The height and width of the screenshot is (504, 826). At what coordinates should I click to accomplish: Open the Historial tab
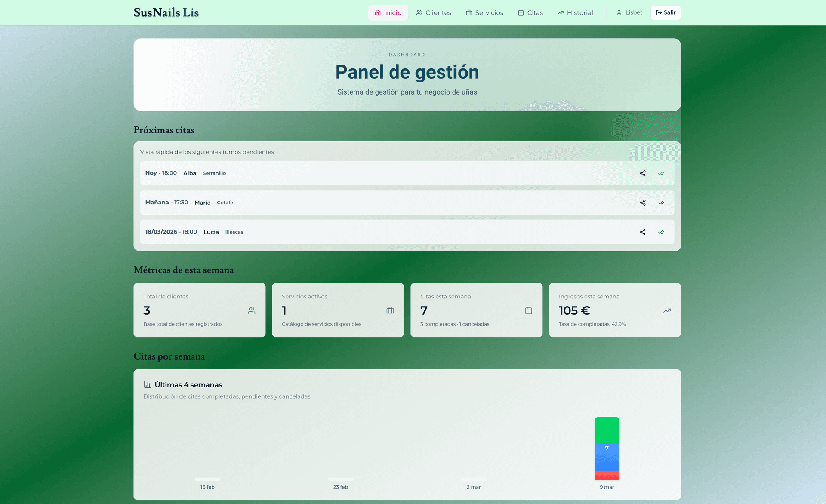pyautogui.click(x=575, y=13)
